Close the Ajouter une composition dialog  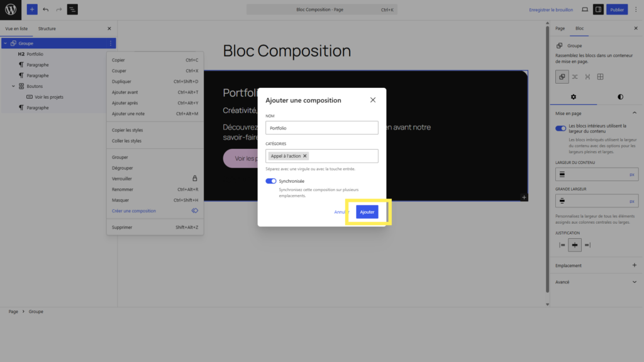(x=372, y=100)
